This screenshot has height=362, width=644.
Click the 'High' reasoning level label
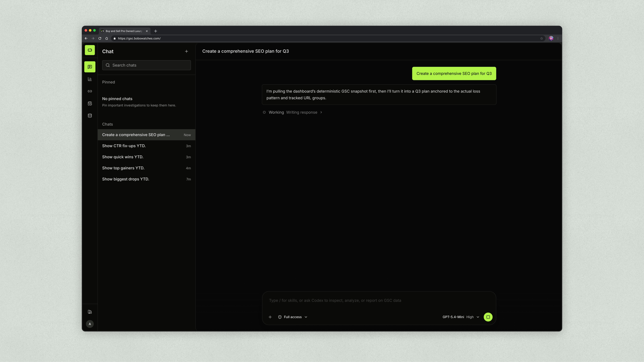pyautogui.click(x=470, y=317)
